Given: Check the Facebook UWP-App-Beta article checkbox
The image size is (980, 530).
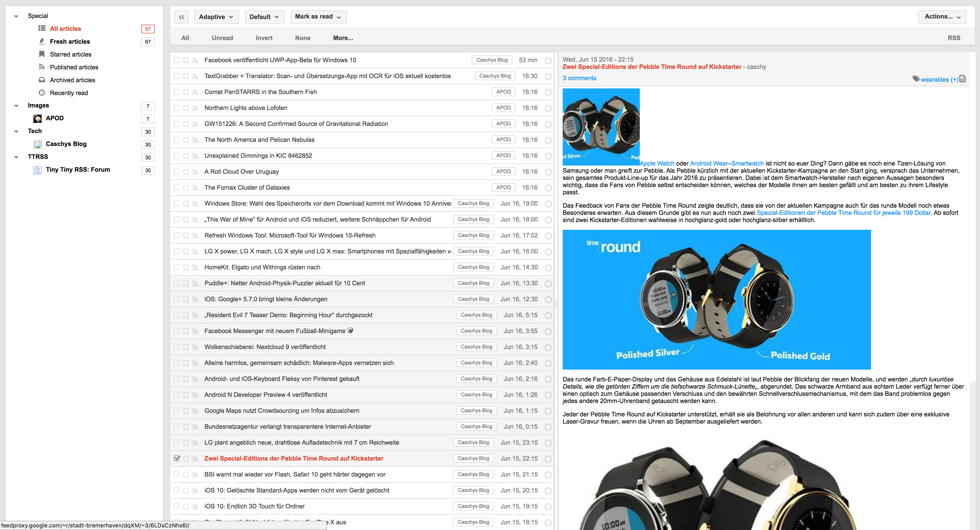Looking at the screenshot, I should click(x=177, y=60).
